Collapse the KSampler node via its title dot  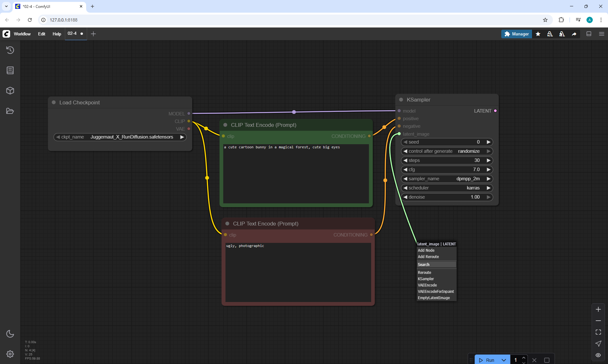tap(401, 100)
